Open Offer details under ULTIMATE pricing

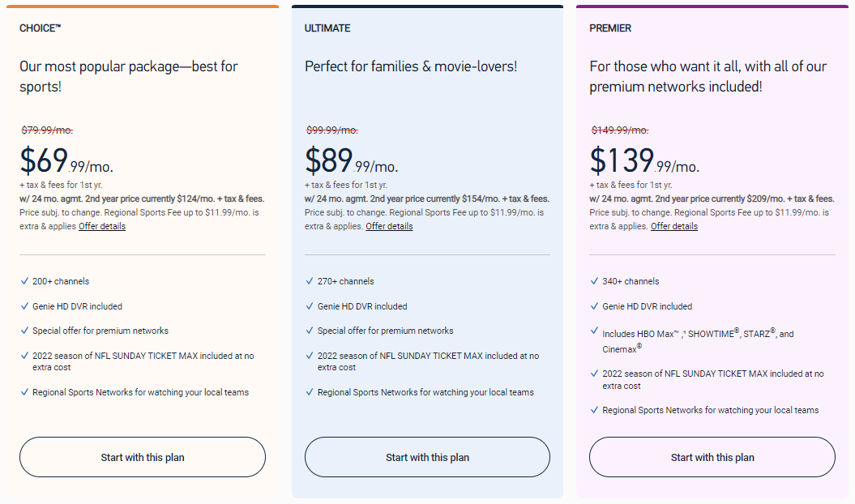[x=389, y=226]
